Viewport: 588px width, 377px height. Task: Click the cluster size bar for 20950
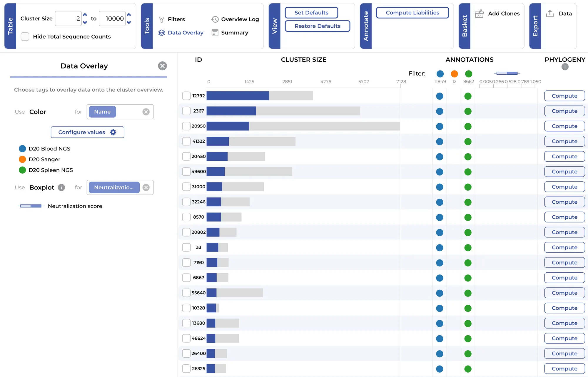click(x=303, y=126)
